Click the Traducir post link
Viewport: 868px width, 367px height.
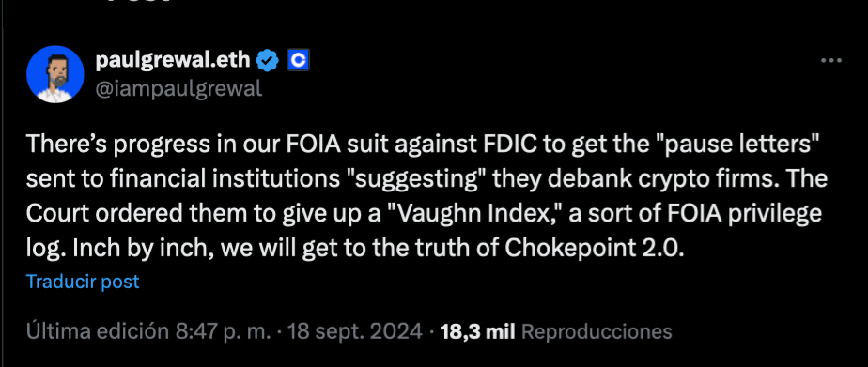point(83,282)
